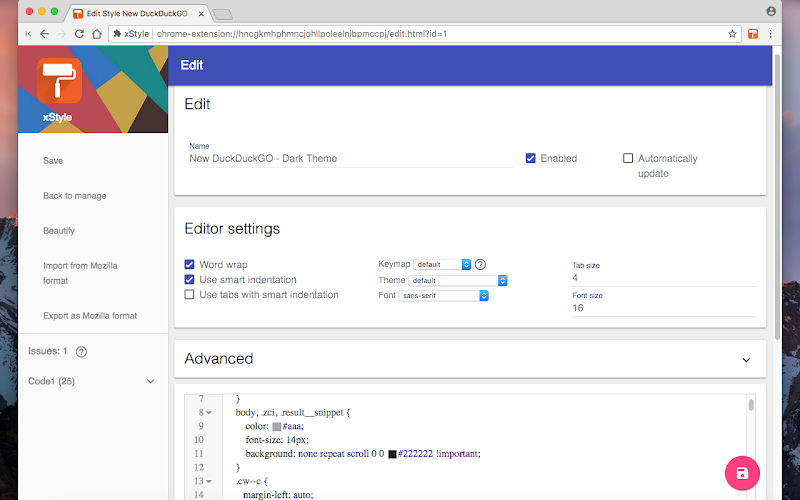Viewport: 800px width, 500px height.
Task: Click the xStyle paint roller logo
Action: (x=59, y=80)
